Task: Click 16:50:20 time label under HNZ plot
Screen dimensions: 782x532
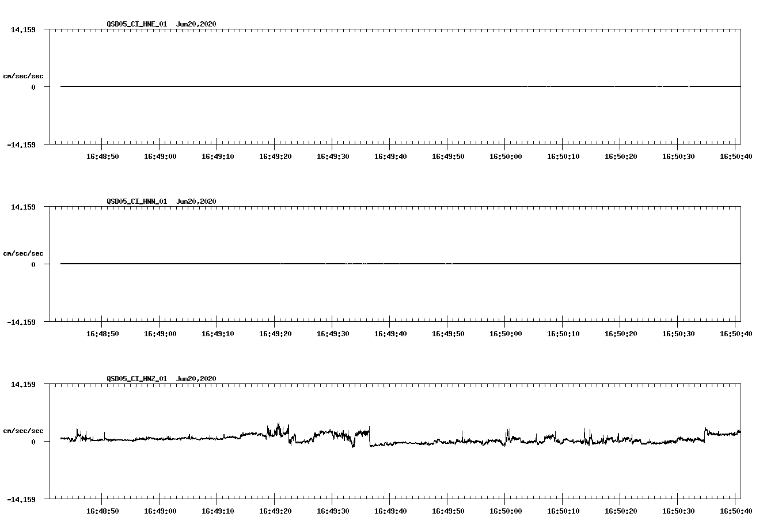Action: click(x=621, y=511)
